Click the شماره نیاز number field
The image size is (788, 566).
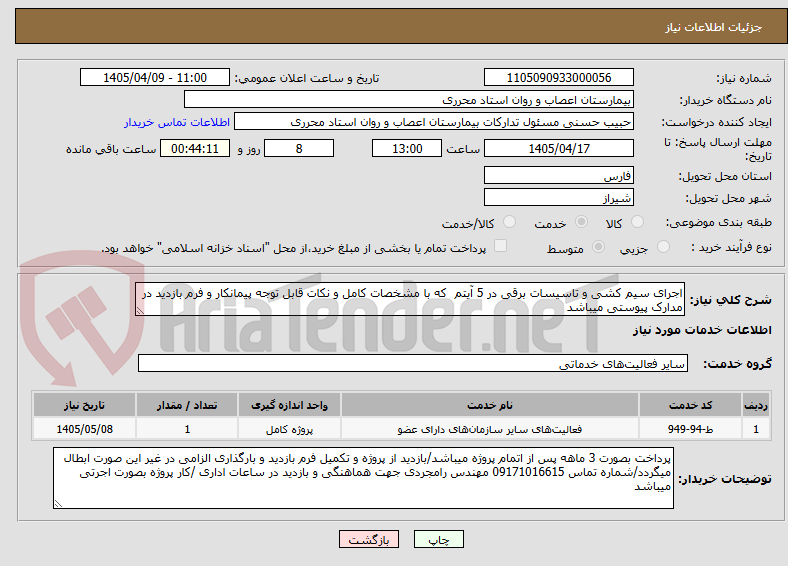[x=558, y=77]
